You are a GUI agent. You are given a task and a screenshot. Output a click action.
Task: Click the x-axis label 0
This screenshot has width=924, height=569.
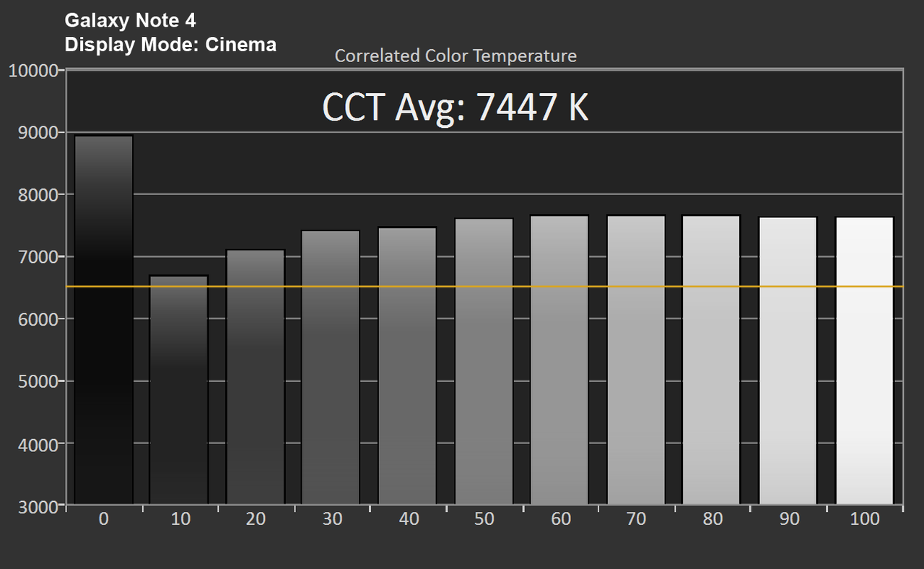(104, 519)
